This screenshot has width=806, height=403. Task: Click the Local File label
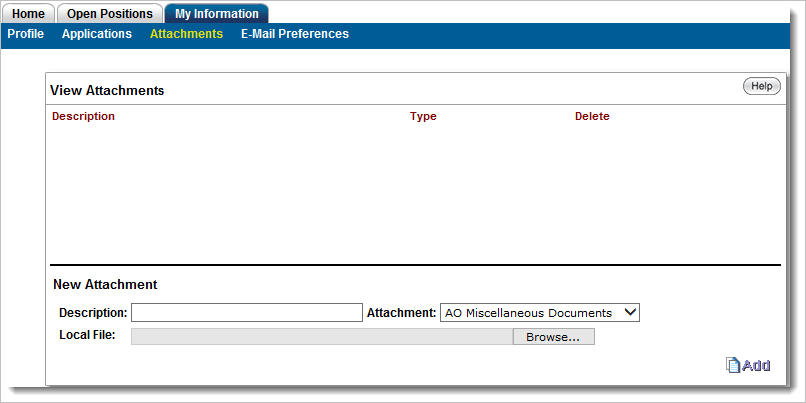(88, 334)
